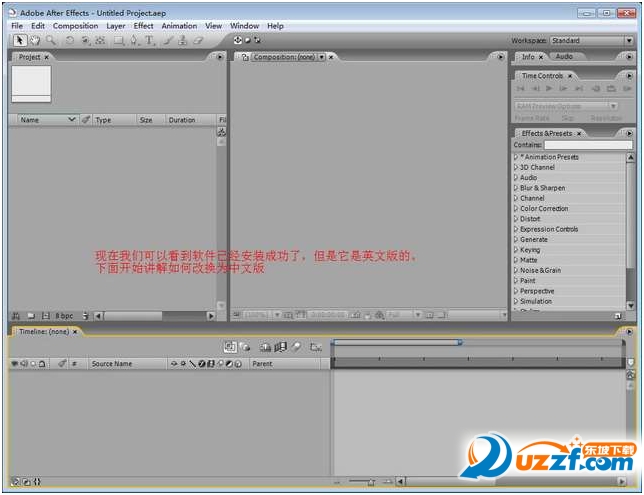Expand the Keying effects category
Image resolution: width=644 pixels, height=495 pixels.
[x=516, y=250]
